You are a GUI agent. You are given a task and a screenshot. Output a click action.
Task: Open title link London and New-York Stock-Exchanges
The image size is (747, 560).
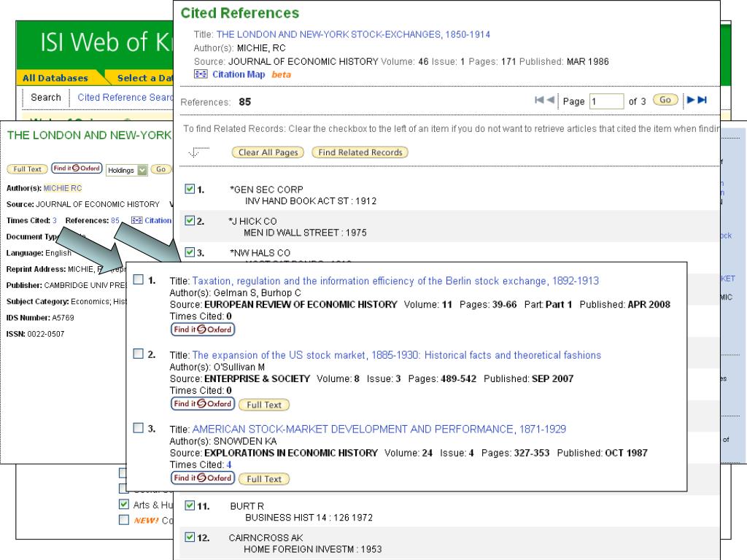353,34
